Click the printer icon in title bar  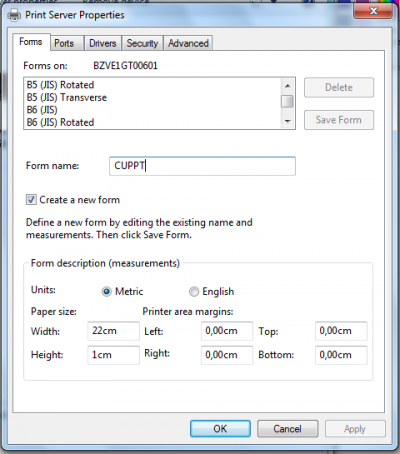coord(14,15)
